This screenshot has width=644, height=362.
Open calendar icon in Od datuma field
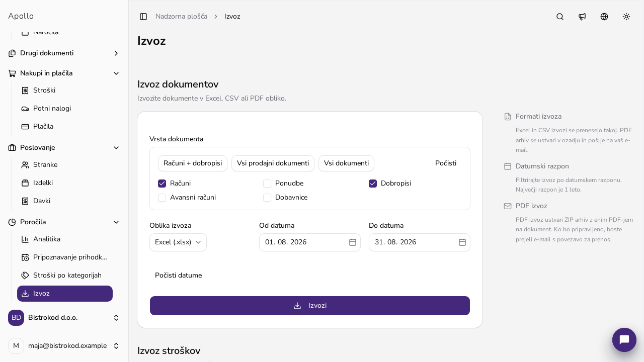point(353,242)
